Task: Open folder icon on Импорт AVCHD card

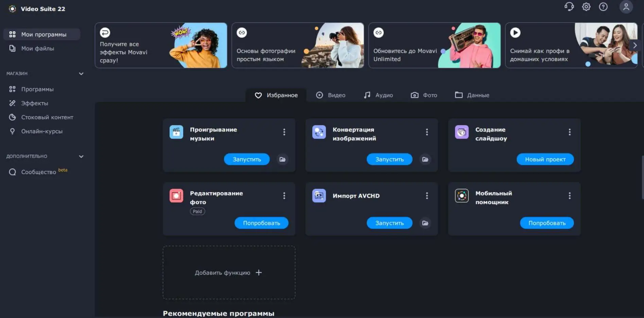Action: pyautogui.click(x=425, y=223)
